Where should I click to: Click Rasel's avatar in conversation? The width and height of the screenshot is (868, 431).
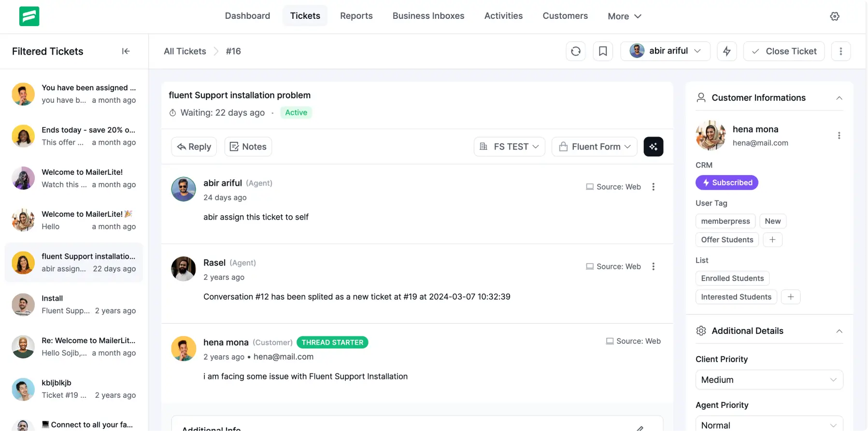184,269
